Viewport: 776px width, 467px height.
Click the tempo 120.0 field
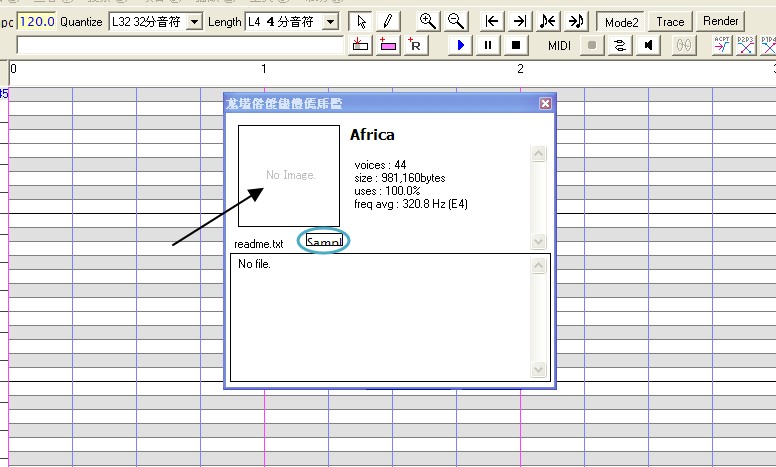(x=37, y=22)
